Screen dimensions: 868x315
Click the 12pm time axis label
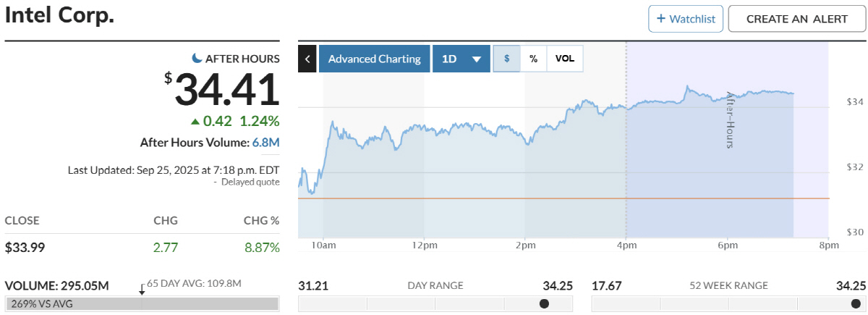pos(424,245)
